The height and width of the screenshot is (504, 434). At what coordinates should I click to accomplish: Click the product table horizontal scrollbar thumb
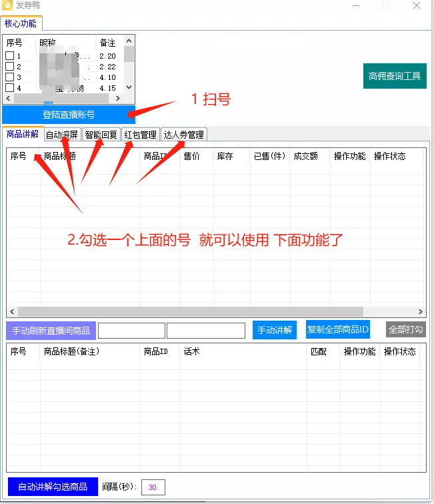[191, 311]
